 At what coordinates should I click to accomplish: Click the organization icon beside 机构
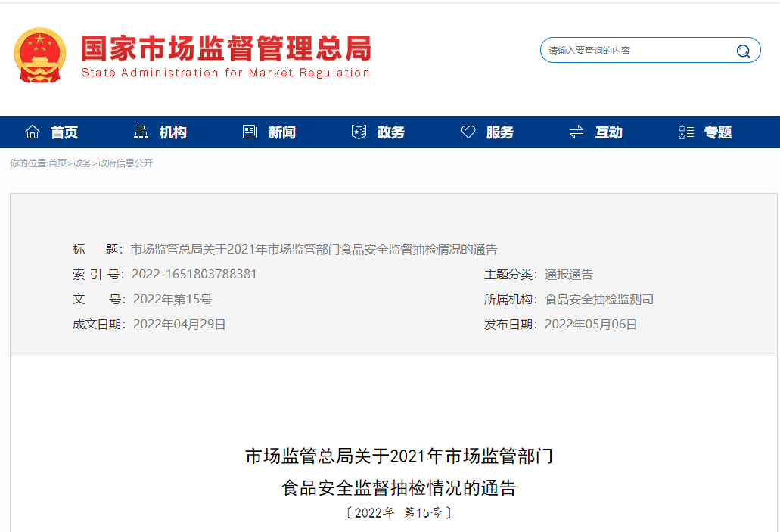point(141,132)
